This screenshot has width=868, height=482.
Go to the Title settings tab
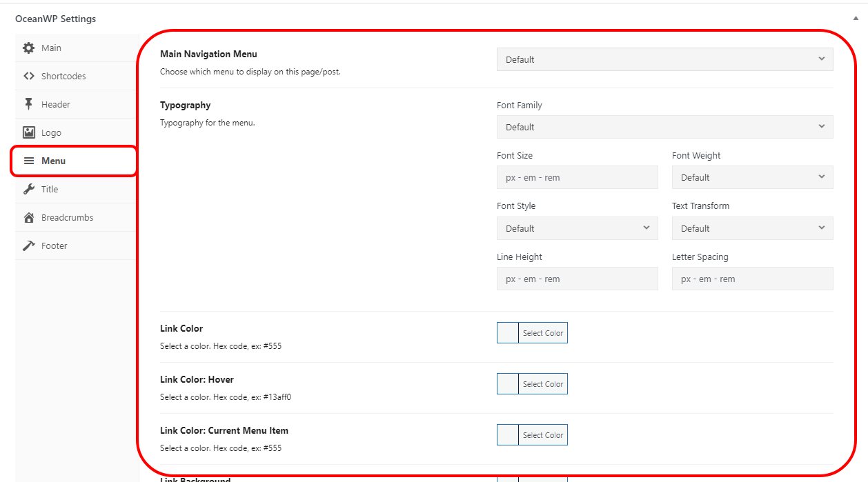77,189
